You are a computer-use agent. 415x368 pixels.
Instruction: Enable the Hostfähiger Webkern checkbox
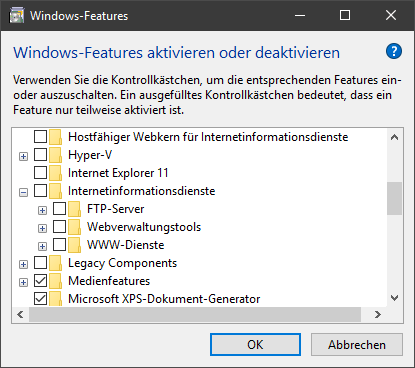[40, 137]
